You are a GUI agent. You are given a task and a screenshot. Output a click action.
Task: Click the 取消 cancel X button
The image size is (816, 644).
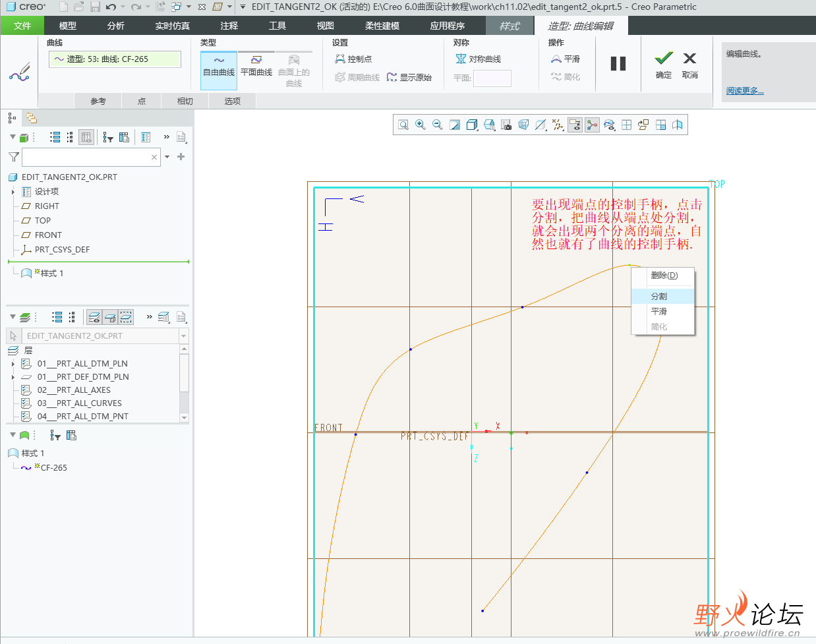coord(690,65)
